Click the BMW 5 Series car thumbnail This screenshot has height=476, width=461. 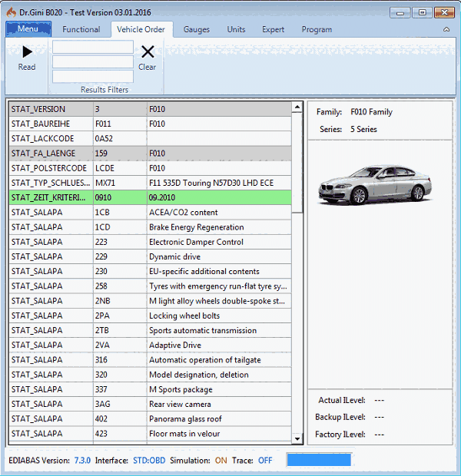[373, 185]
